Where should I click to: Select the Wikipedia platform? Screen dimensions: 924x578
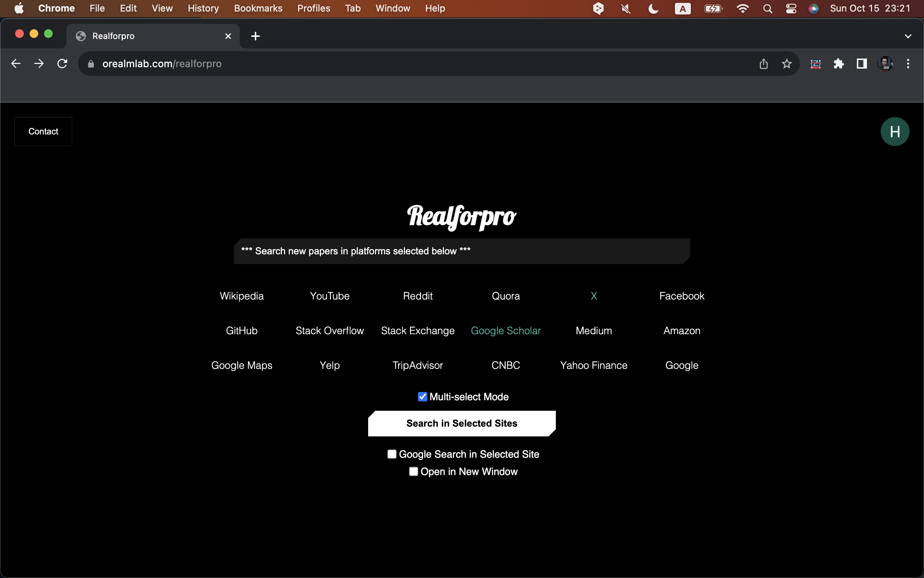[242, 296]
